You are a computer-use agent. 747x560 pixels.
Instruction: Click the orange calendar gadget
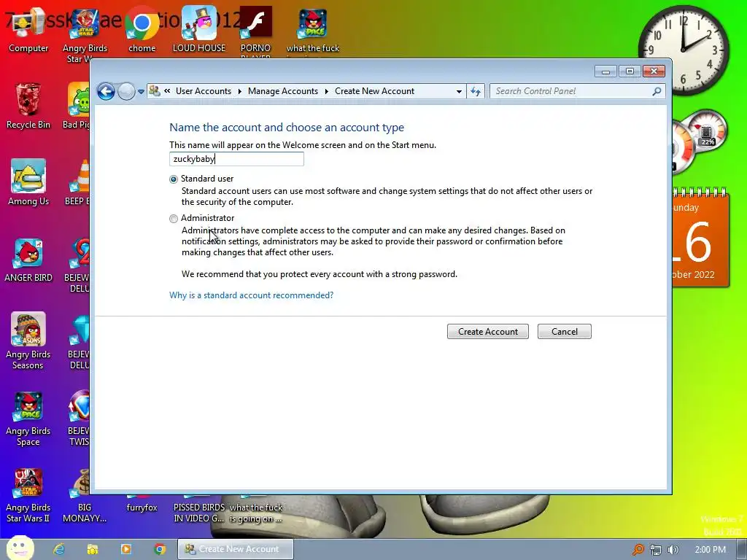(x=700, y=238)
